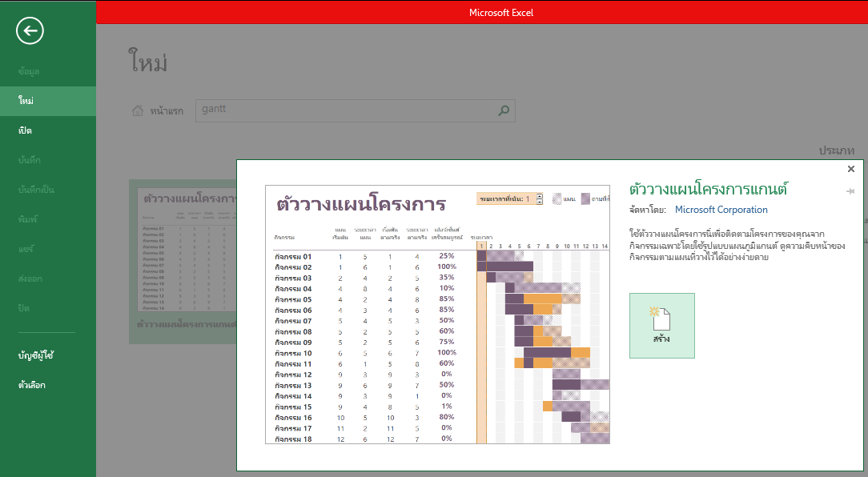
Task: Choose บันทึกเป็น in the sidebar
Action: click(47, 190)
